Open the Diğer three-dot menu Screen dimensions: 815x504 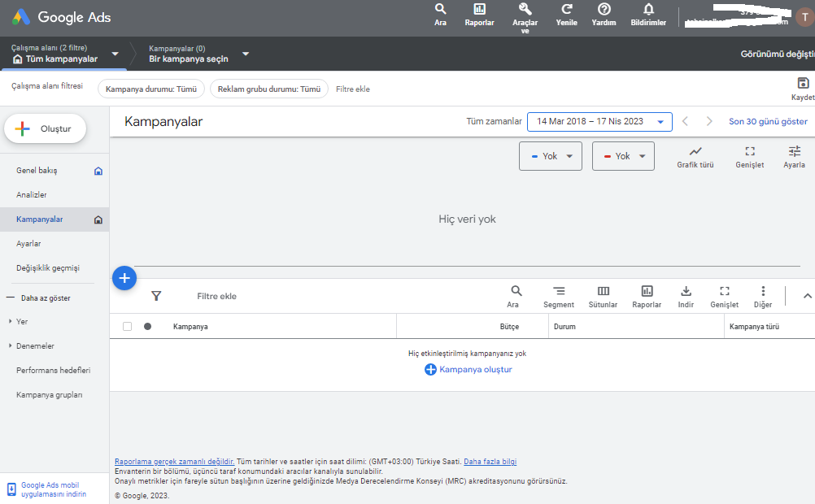762,296
